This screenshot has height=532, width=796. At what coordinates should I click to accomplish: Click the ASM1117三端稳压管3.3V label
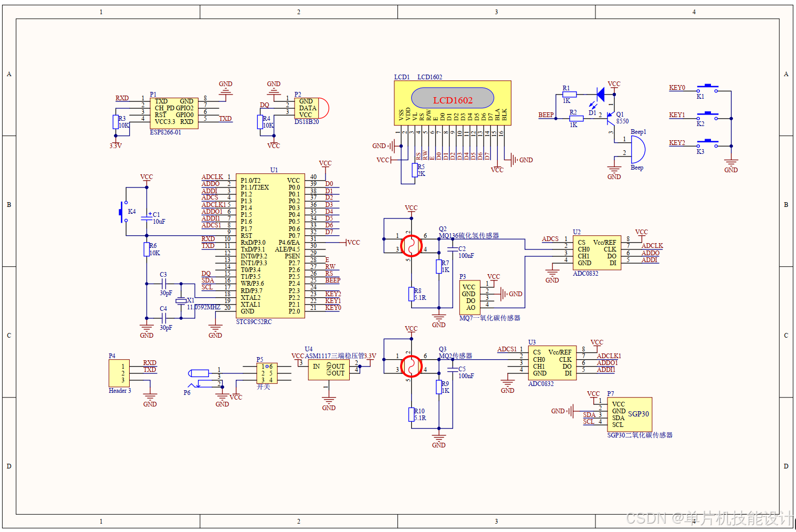[341, 356]
